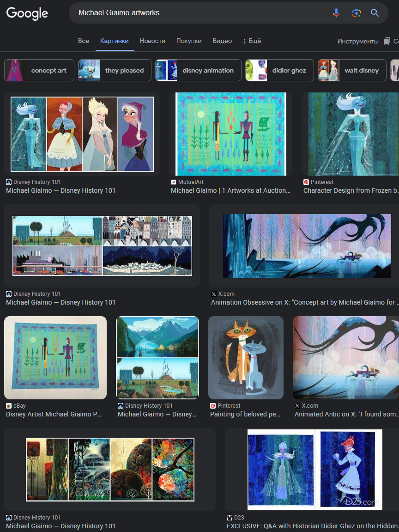The image size is (399, 532).
Task: Open Disney History 101 link under castle collage
Action: click(x=60, y=302)
